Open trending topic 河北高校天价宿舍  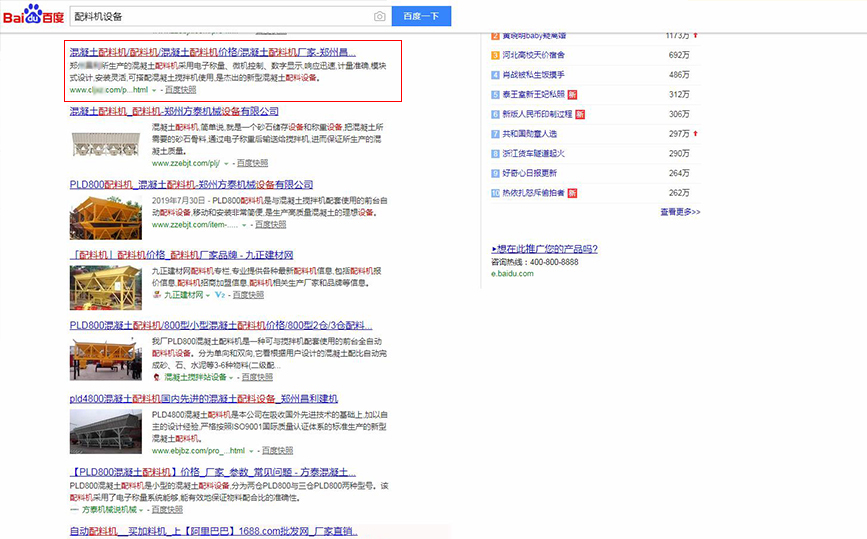point(533,55)
